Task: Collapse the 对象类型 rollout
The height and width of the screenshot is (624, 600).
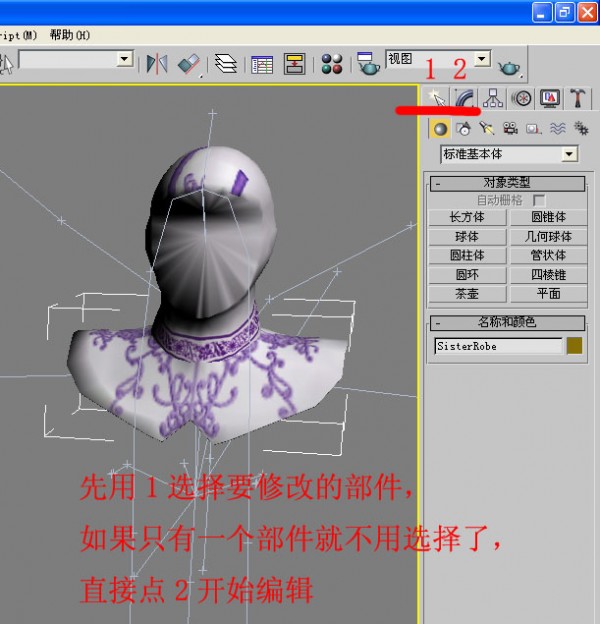Action: pyautogui.click(x=507, y=183)
